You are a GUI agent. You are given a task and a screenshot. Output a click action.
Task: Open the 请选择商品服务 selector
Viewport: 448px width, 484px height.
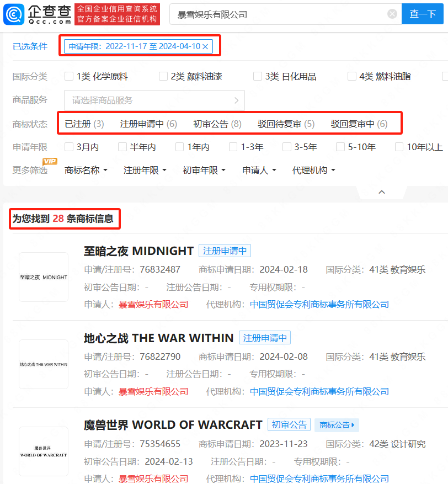point(154,100)
